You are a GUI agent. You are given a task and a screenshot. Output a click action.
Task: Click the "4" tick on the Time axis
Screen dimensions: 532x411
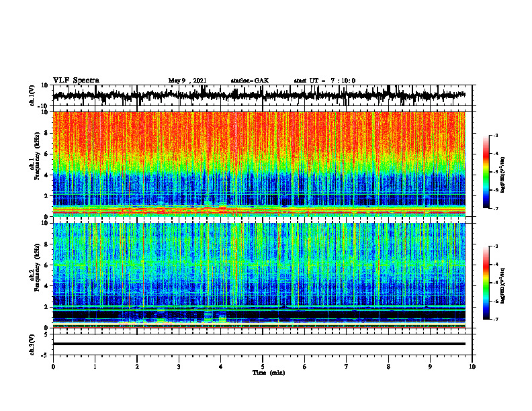tap(221, 367)
